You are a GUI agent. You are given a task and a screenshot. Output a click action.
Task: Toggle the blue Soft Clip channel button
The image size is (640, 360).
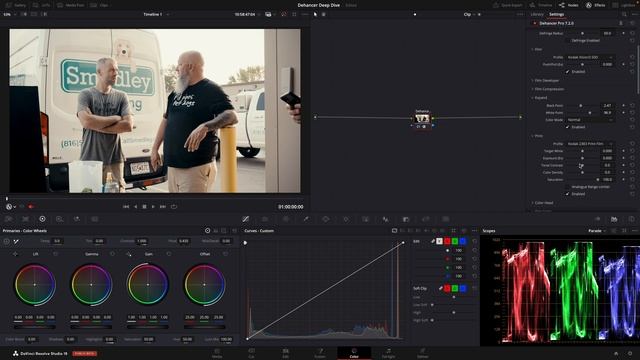click(x=463, y=288)
